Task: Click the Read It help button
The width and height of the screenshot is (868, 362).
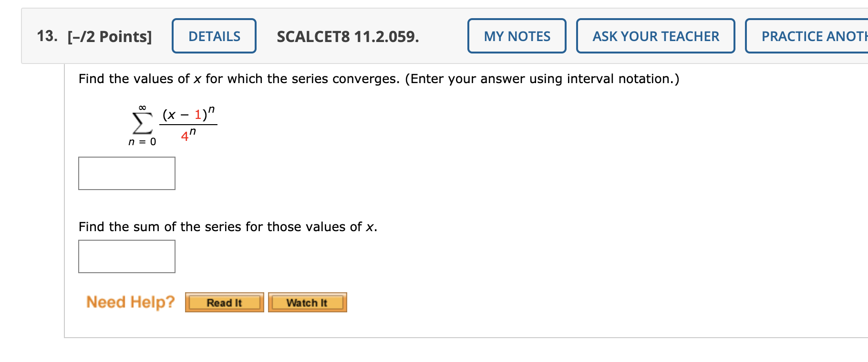Action: [x=224, y=302]
